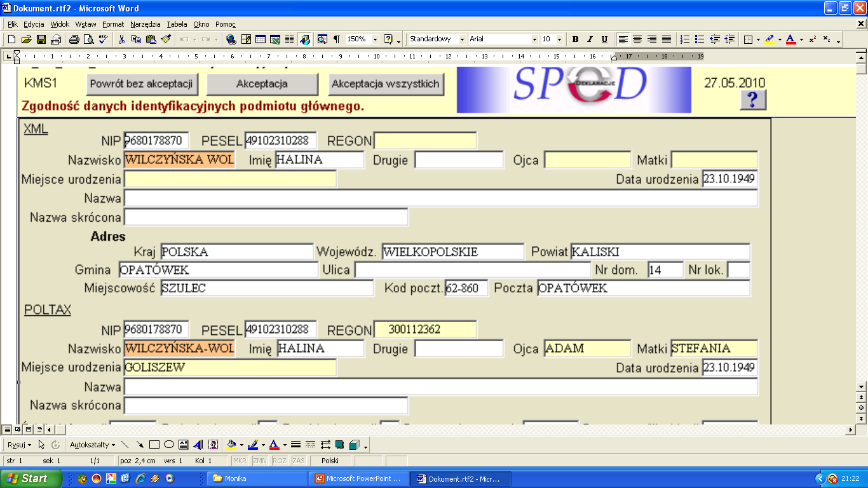Create a new blank document
Viewport: 868px width, 488px height.
[x=11, y=39]
